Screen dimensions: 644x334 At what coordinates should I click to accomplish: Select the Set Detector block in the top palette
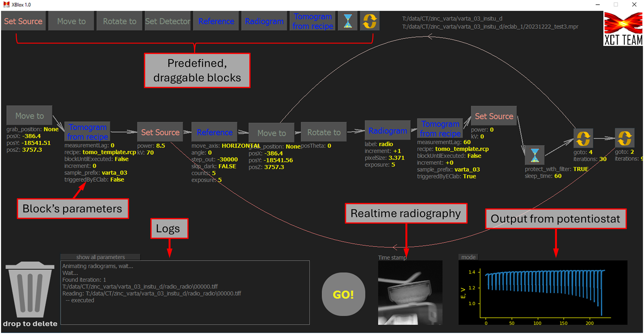(x=167, y=21)
